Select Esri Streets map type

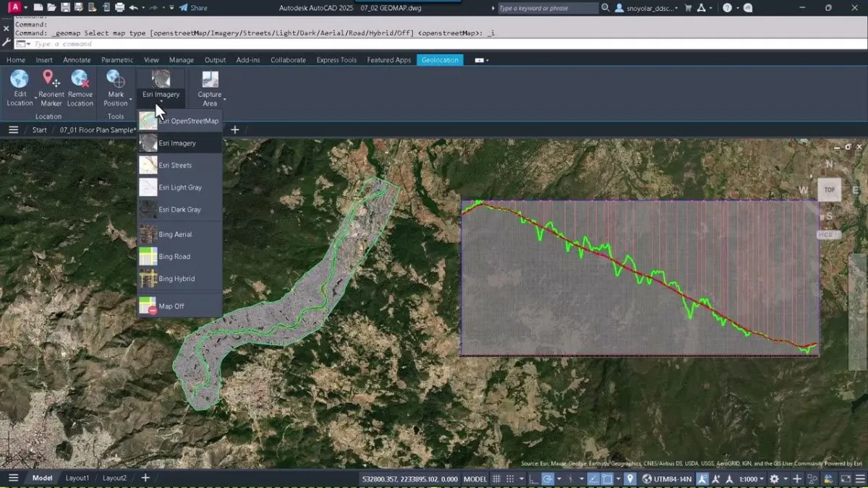(179, 166)
